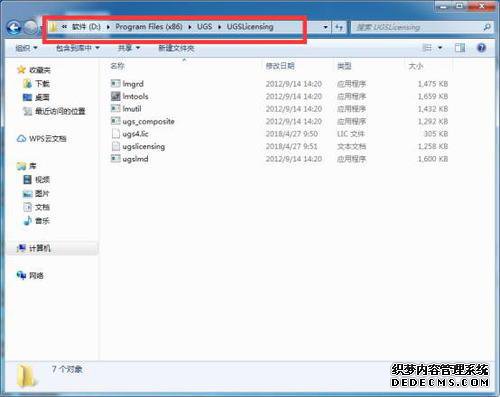
Task: Click the ugs_composite file name
Action: [x=148, y=121]
